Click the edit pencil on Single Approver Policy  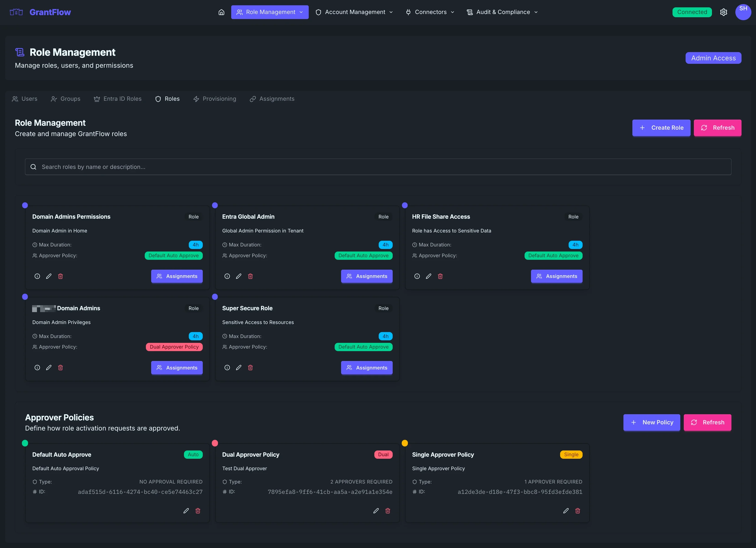point(566,511)
